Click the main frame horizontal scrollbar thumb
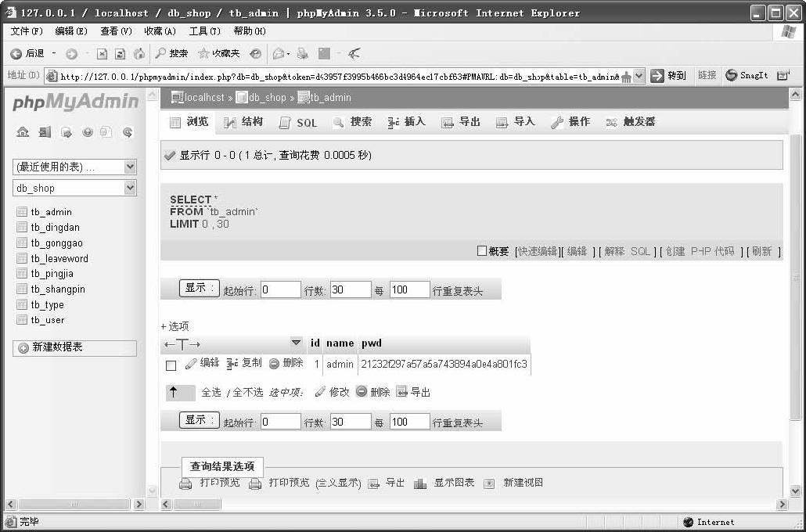 click(198, 505)
